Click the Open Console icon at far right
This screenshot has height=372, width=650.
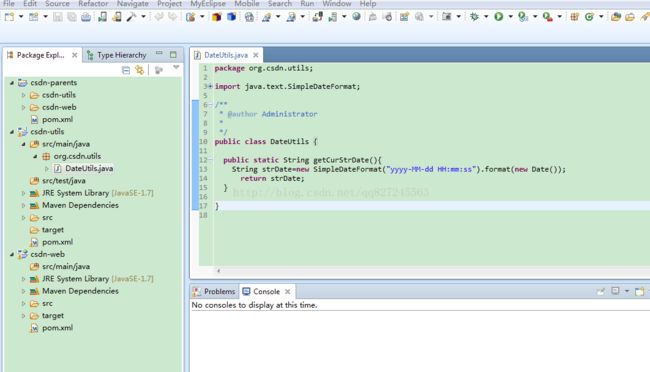point(640,291)
